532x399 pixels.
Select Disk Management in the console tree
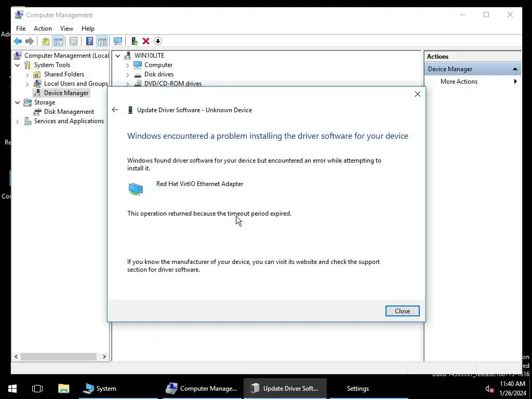pos(69,112)
